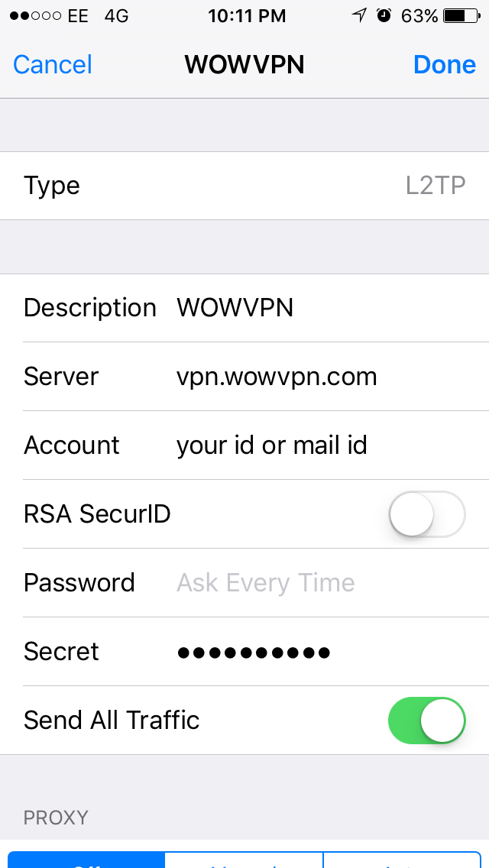Viewport: 489px width, 868px height.
Task: Tap the 4G network indicator
Action: [116, 16]
